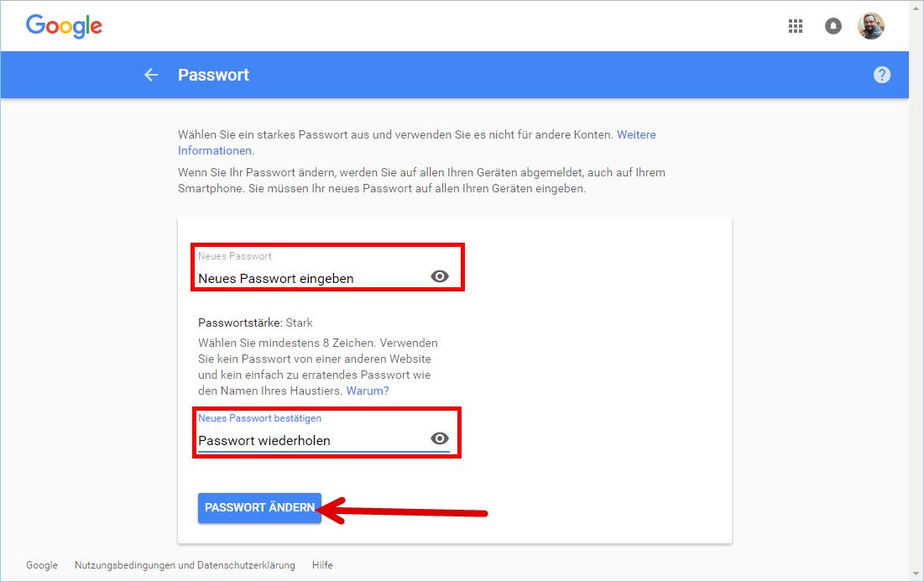Open the Weitere Informationen link

(417, 142)
